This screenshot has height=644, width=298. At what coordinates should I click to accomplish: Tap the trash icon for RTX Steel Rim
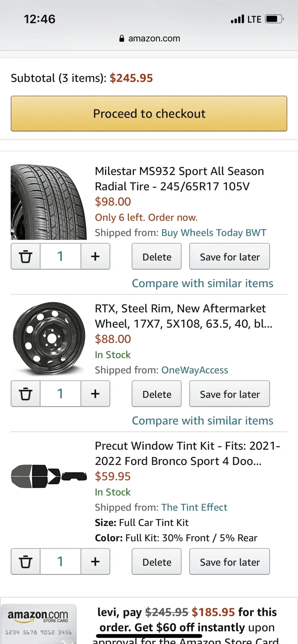pyautogui.click(x=25, y=394)
